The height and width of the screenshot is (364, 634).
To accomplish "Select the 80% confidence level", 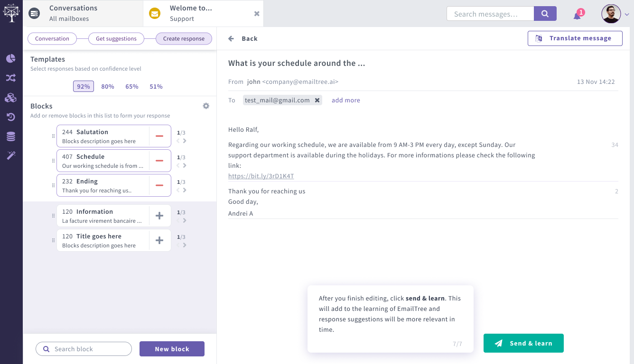I will click(x=108, y=86).
